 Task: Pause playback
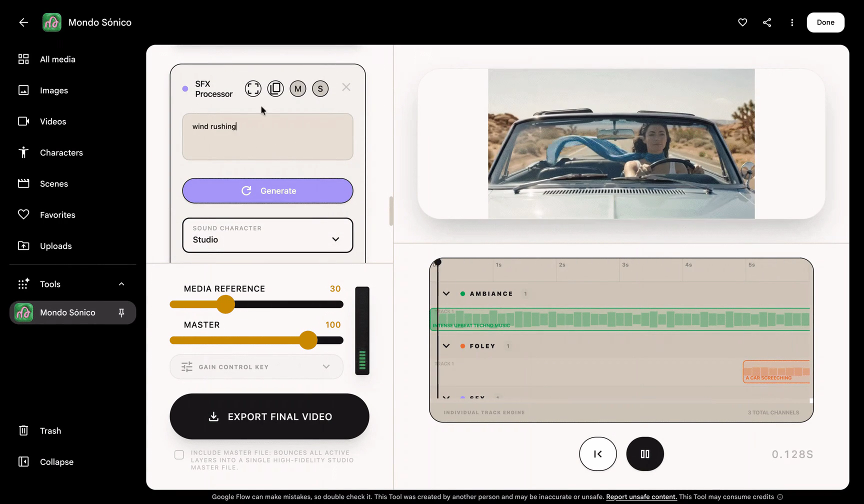[645, 454]
